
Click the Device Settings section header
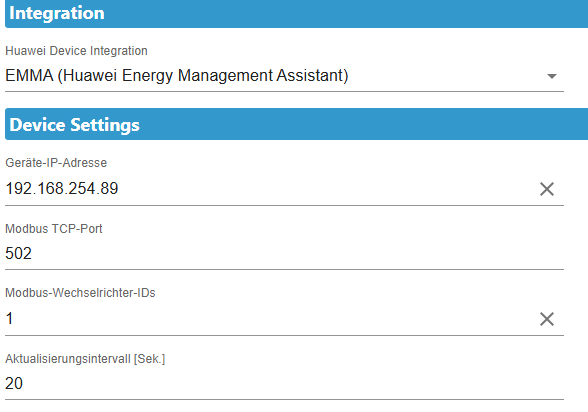[297, 124]
